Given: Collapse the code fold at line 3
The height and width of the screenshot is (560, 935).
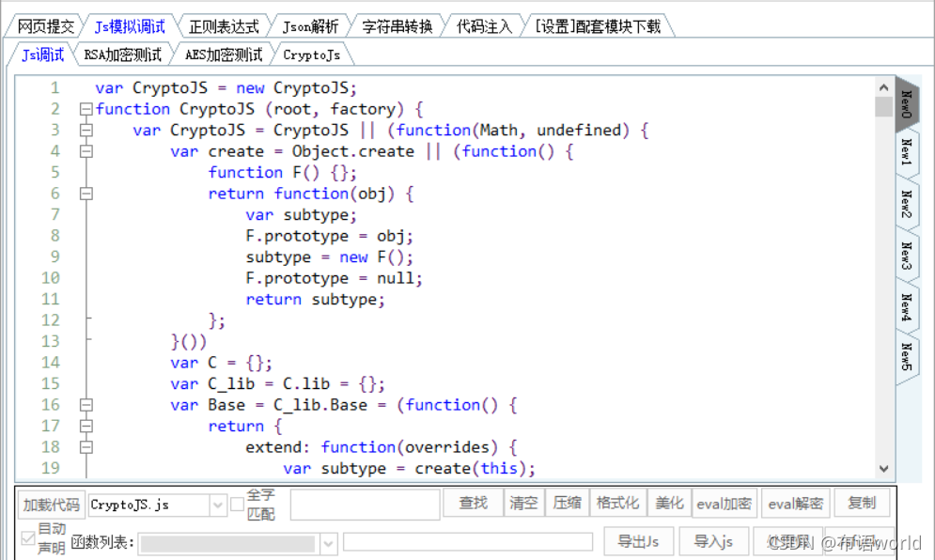Looking at the screenshot, I should 86,130.
